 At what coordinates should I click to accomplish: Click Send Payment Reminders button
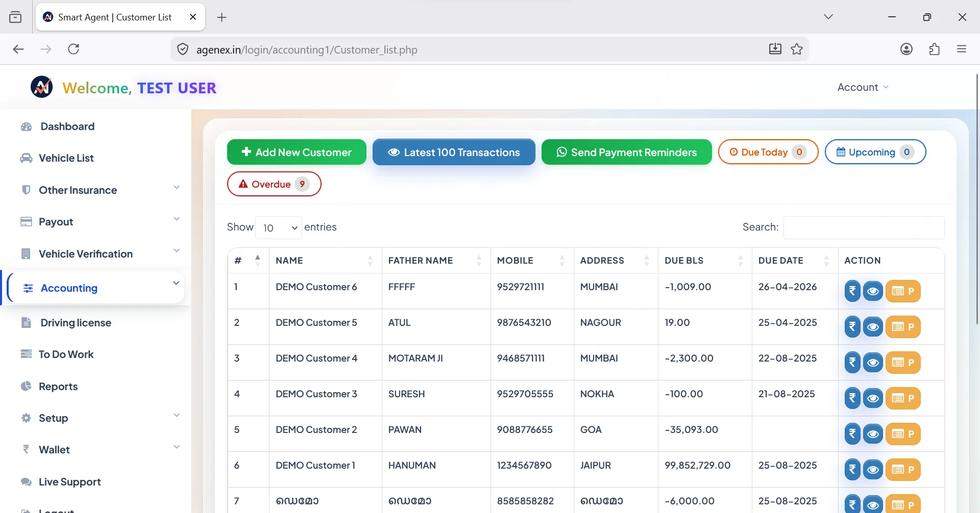coord(626,152)
